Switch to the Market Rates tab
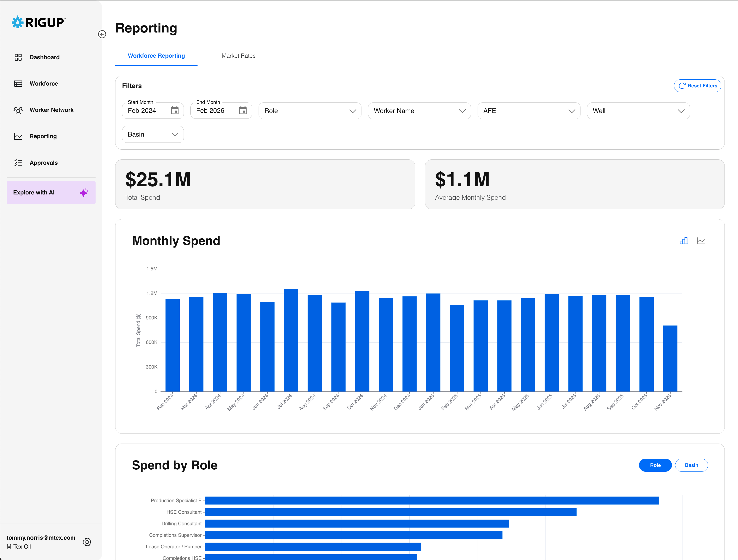Image resolution: width=738 pixels, height=560 pixels. point(238,56)
